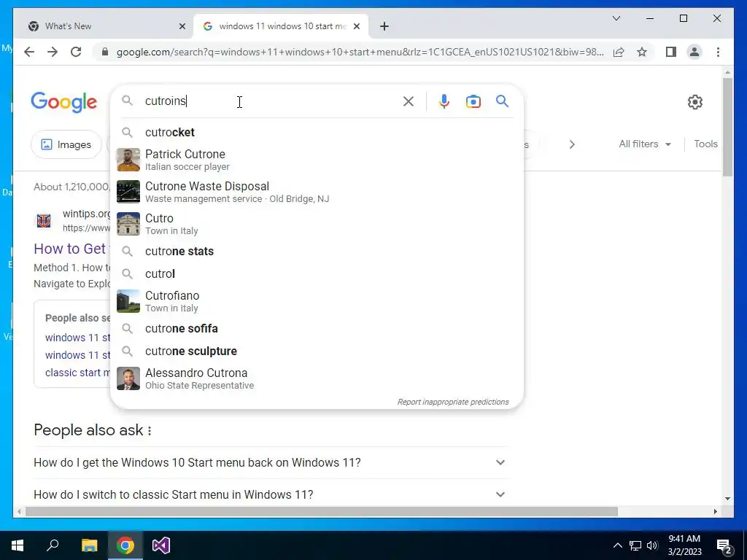747x560 pixels.
Task: Click the 'classic start m' related search link
Action: click(x=77, y=373)
